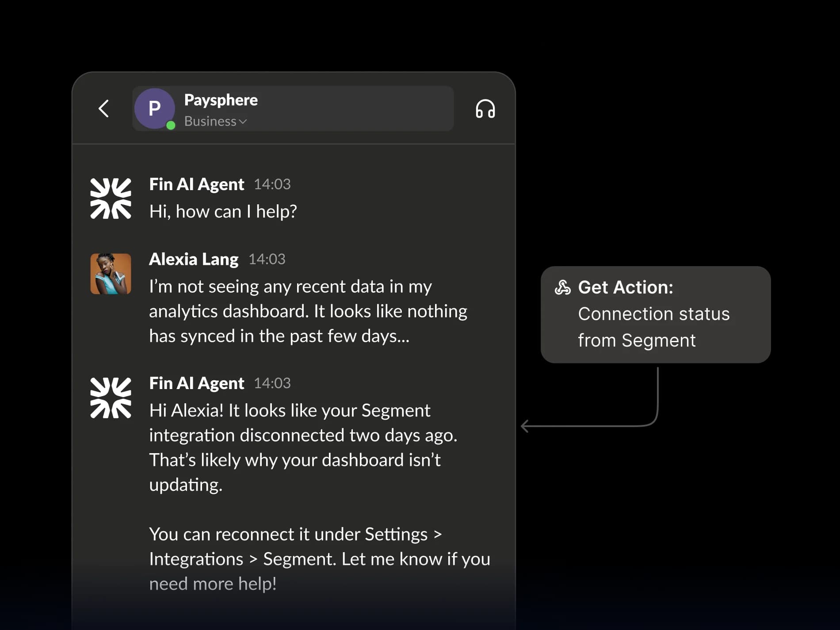The image size is (840, 630).
Task: Click the "Get Action:" heading text
Action: click(626, 287)
